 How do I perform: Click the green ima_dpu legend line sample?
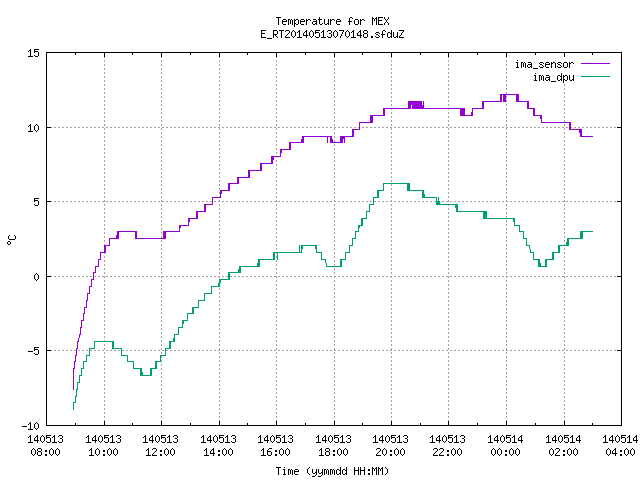[x=596, y=77]
